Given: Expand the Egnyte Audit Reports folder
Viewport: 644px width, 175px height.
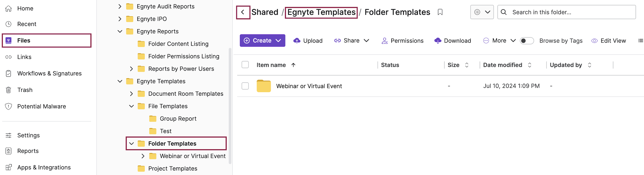Looking at the screenshot, I should 120,6.
